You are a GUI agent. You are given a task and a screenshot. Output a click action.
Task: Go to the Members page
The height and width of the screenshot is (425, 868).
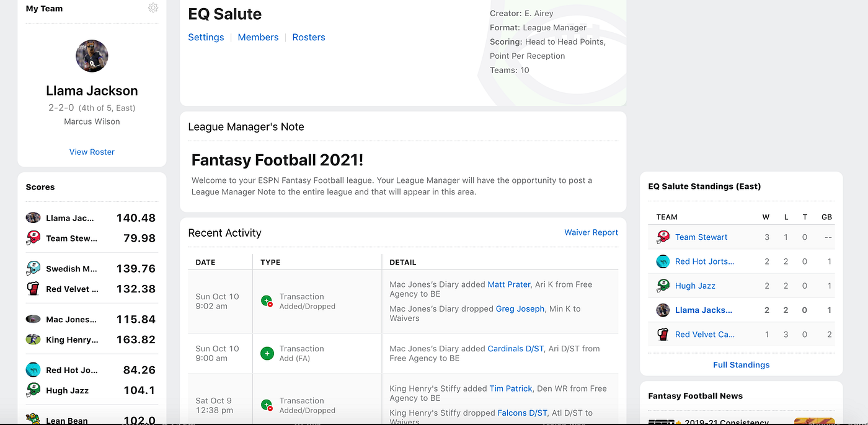(258, 37)
